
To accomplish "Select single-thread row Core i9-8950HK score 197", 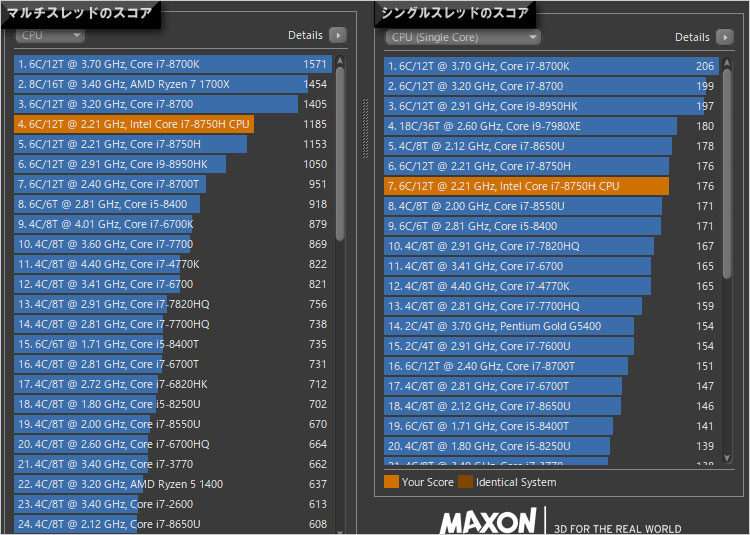I will (x=551, y=106).
